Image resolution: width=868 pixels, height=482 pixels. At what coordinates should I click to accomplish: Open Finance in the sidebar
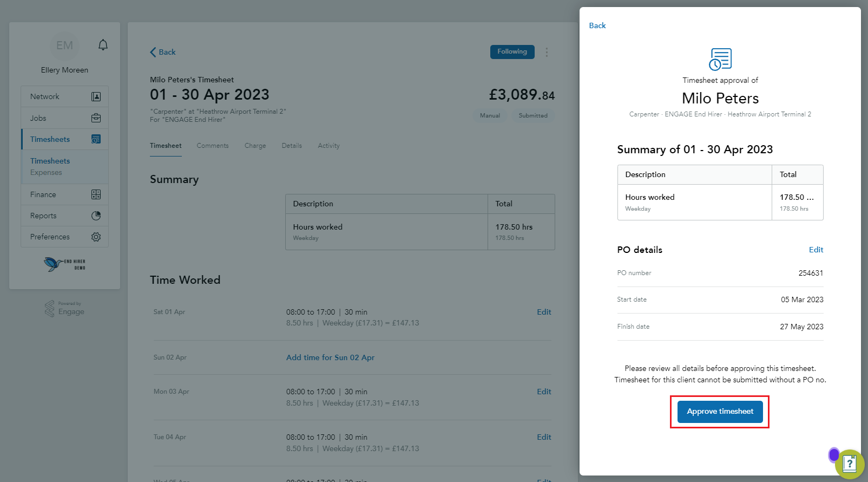coord(64,194)
